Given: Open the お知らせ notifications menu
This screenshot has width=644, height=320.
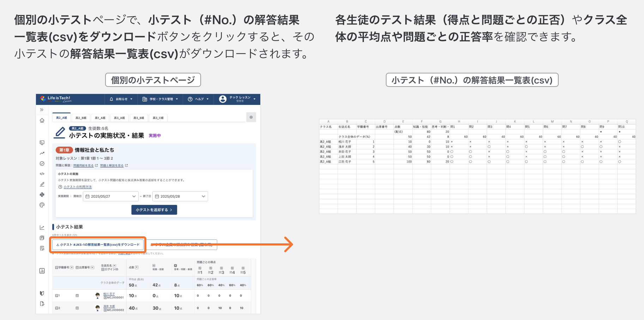Looking at the screenshot, I should (121, 99).
